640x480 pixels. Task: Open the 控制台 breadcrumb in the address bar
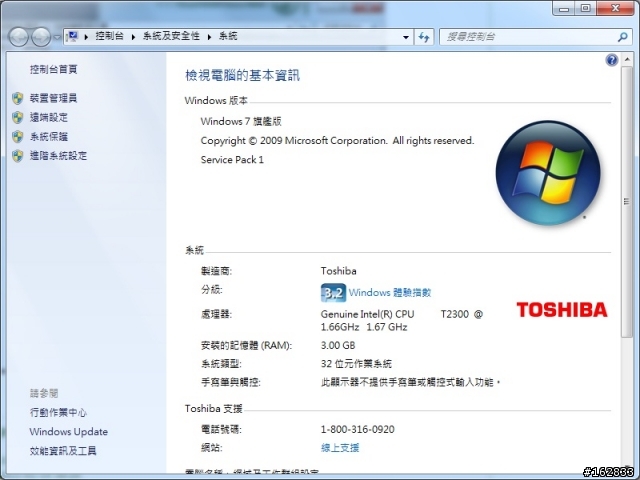coord(109,36)
